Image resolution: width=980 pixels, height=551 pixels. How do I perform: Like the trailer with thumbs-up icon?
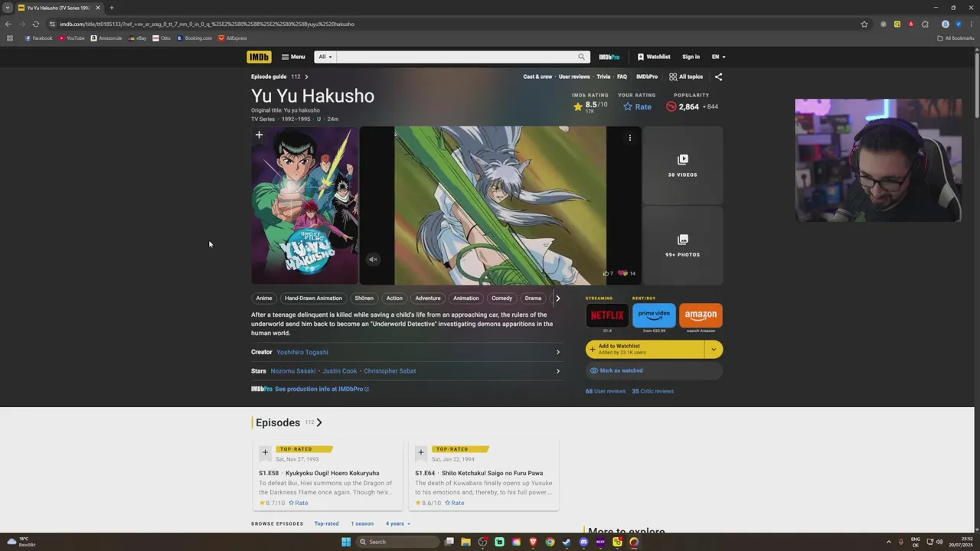(x=607, y=273)
